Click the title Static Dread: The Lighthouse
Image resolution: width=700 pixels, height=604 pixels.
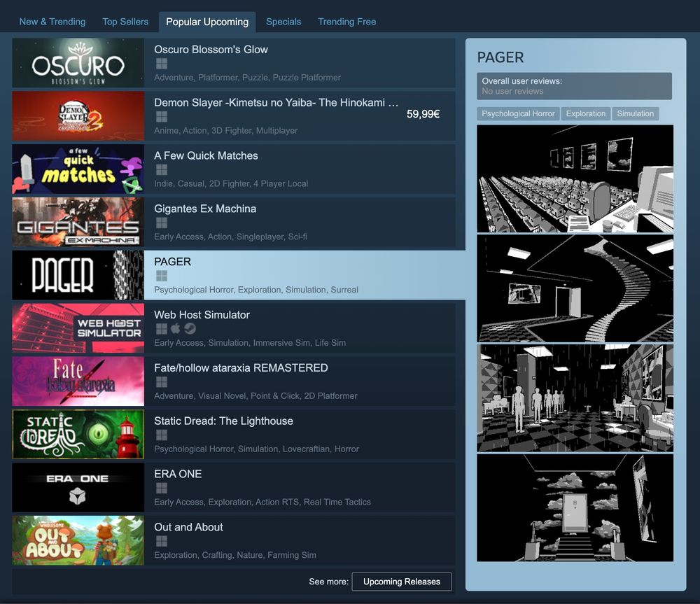pos(223,421)
